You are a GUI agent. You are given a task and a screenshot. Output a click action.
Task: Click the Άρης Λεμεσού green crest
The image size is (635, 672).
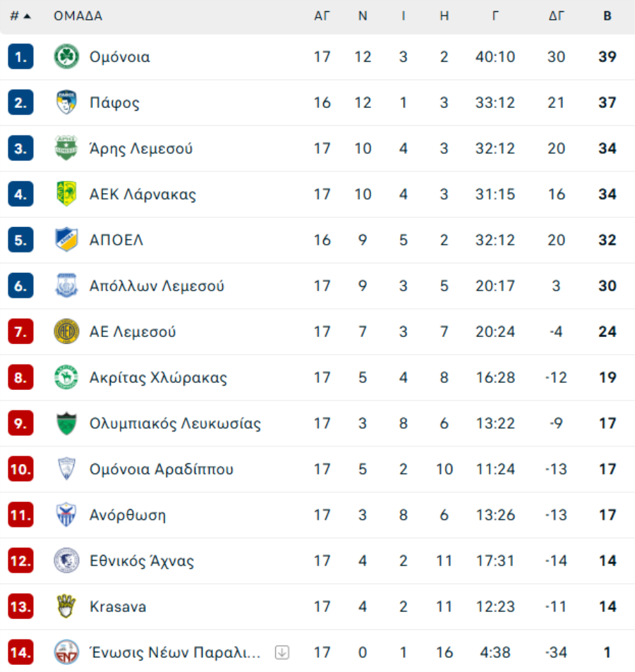tap(66, 148)
